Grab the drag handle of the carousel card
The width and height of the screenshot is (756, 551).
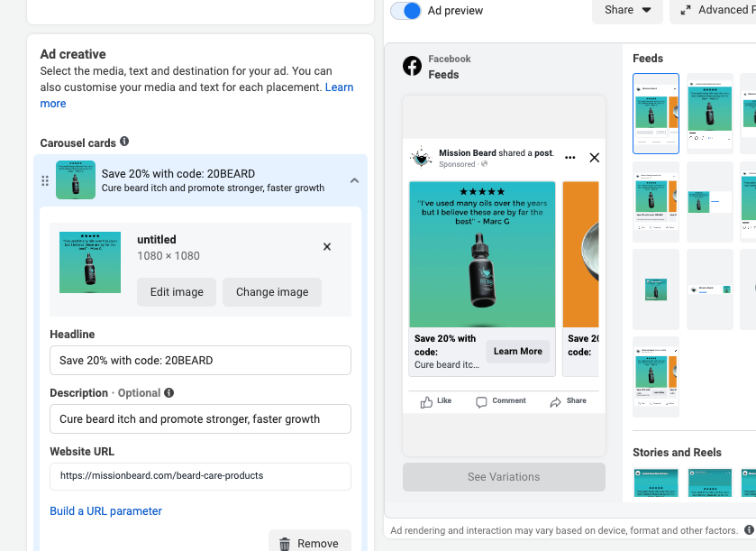[x=45, y=180]
